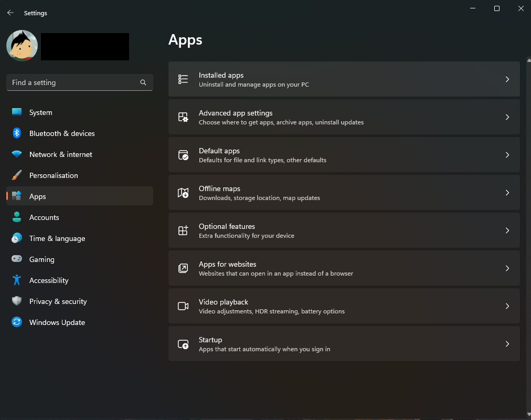Expand the Default apps chevron
The image size is (531, 420).
coord(507,155)
